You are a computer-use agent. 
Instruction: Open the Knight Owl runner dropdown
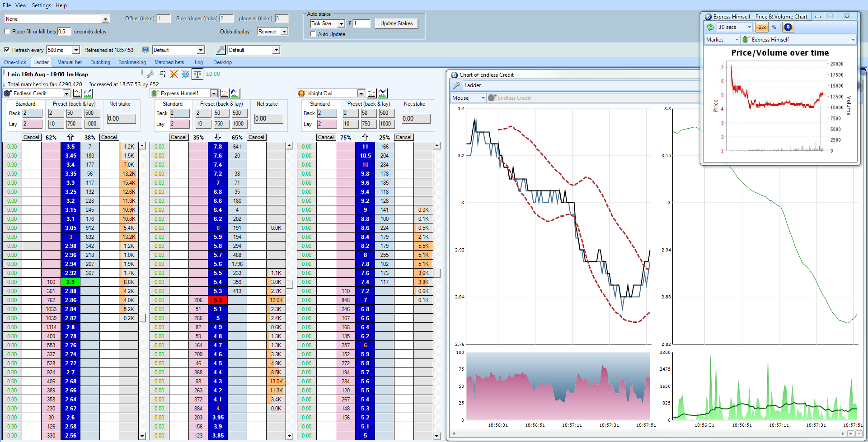click(x=361, y=93)
